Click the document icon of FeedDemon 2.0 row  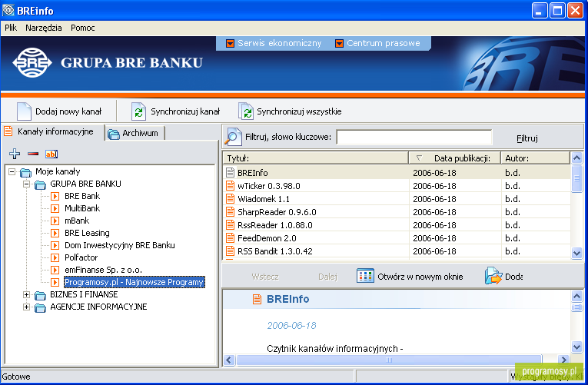coord(231,238)
